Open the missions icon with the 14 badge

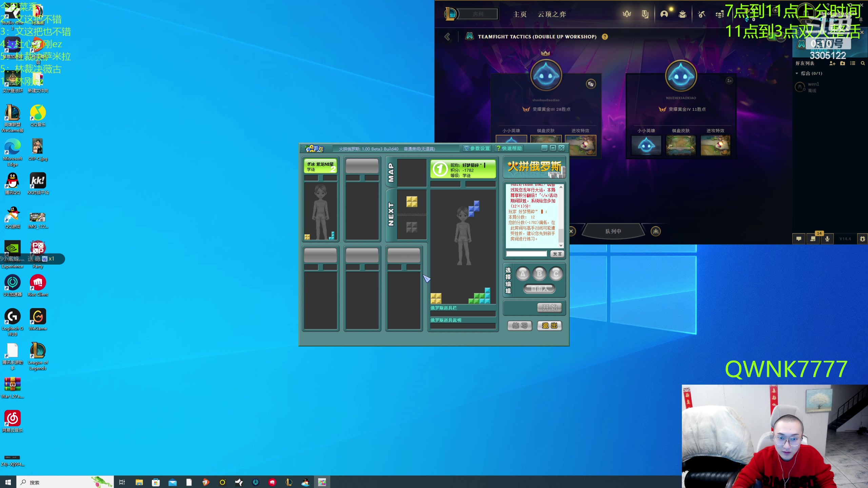pyautogui.click(x=813, y=238)
